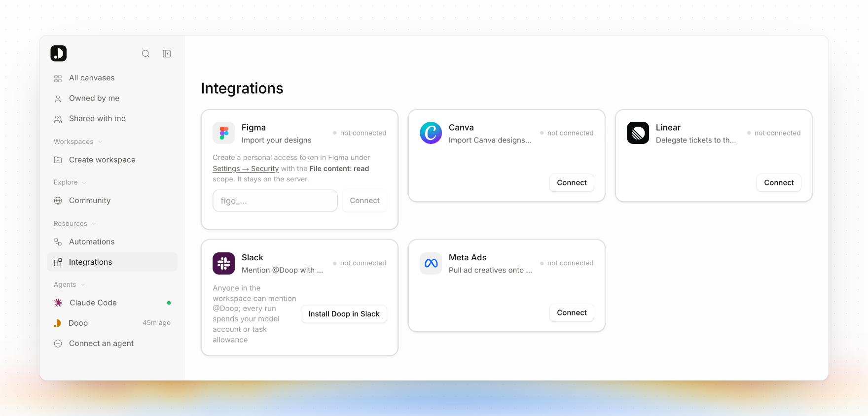Click the Automations icon
Screen dimensions: 868x416
point(58,242)
